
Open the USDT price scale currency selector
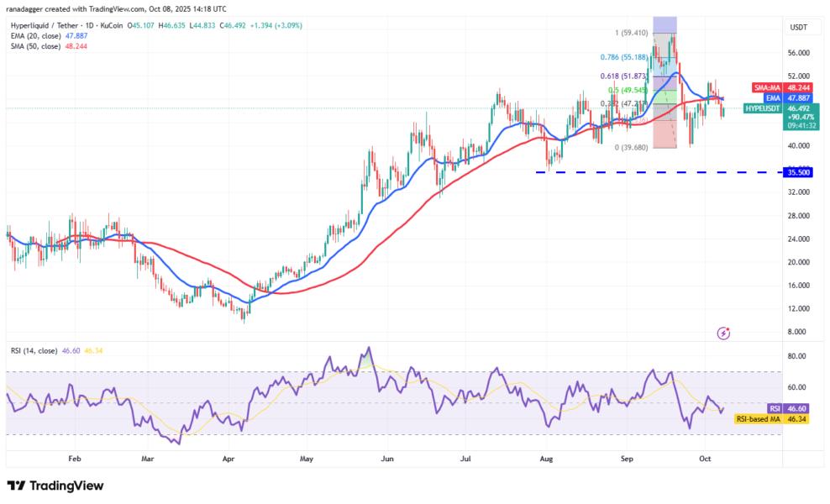point(798,26)
